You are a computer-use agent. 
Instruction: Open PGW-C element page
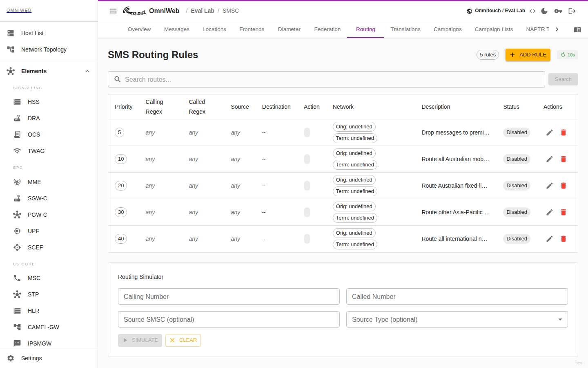click(x=49, y=215)
